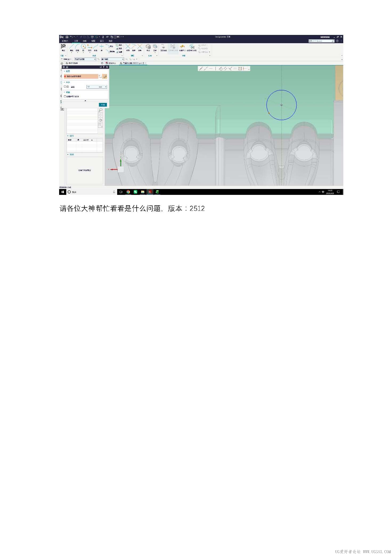Click the ground symbol fix-curve tool
This screenshot has width=392, height=555.
164,47
